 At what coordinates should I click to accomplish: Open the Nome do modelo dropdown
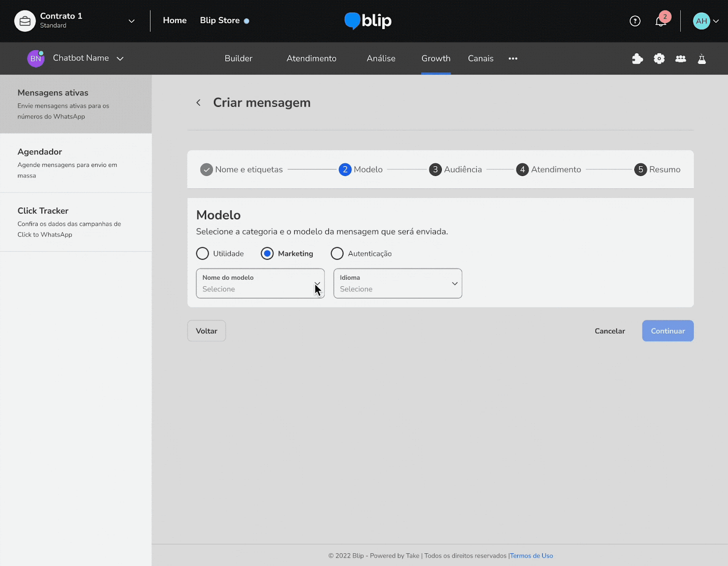(x=260, y=283)
